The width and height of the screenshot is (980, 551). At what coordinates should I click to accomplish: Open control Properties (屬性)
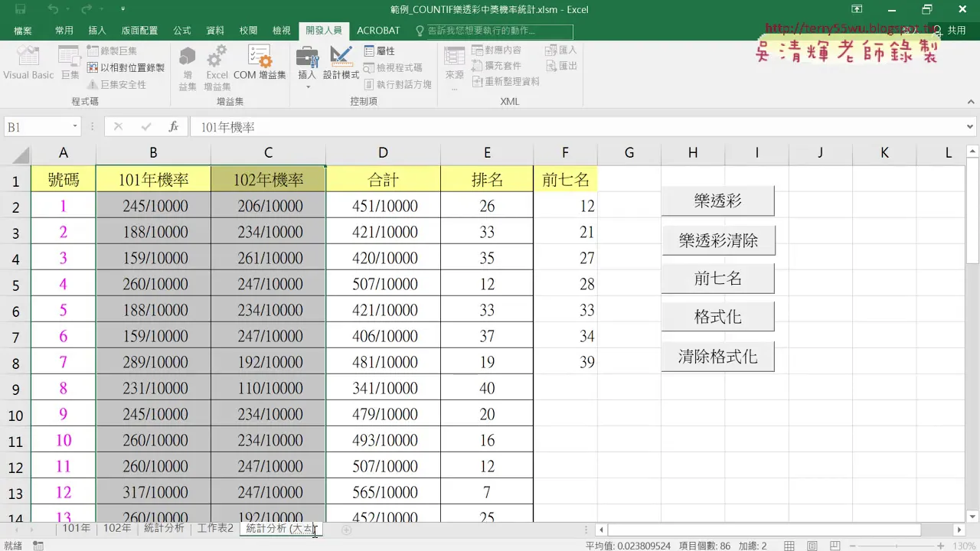pos(380,51)
